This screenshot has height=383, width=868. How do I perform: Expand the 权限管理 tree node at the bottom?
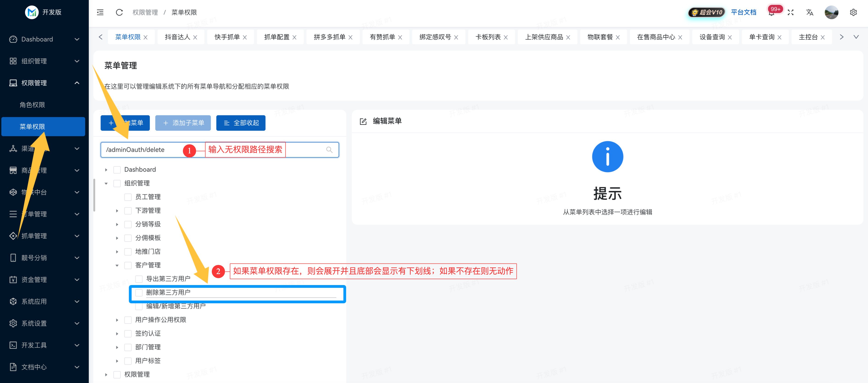pyautogui.click(x=106, y=374)
